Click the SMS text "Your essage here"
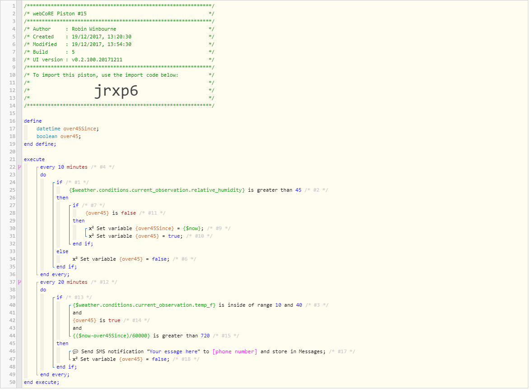The height and width of the screenshot is (392, 532). tap(173, 351)
